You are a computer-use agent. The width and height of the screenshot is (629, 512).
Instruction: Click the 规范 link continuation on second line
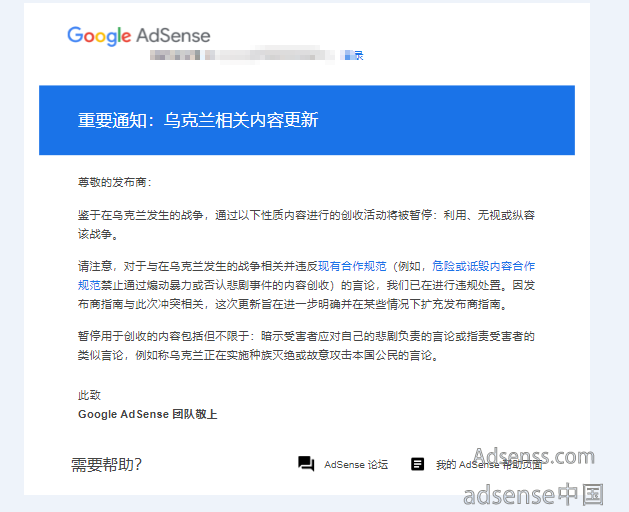89,285
